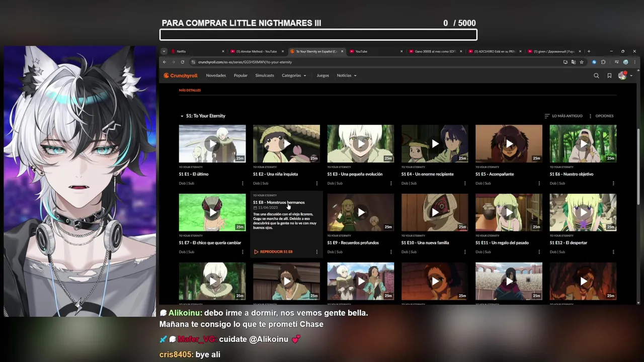Open Novedades in Crunchyroll nav

[x=216, y=75]
